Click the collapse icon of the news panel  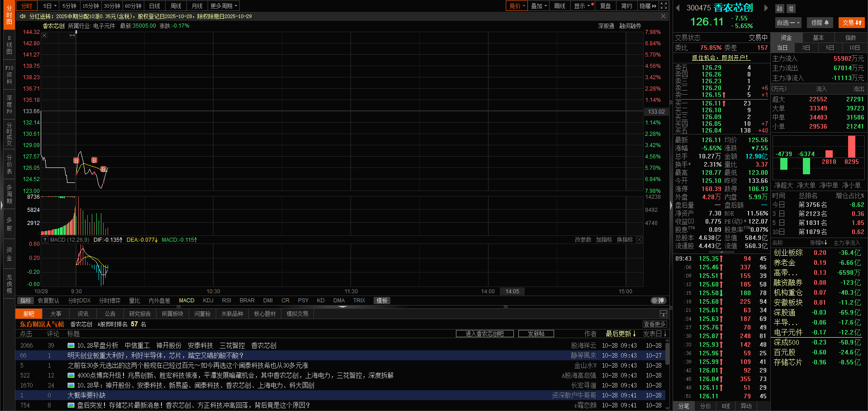(663, 314)
